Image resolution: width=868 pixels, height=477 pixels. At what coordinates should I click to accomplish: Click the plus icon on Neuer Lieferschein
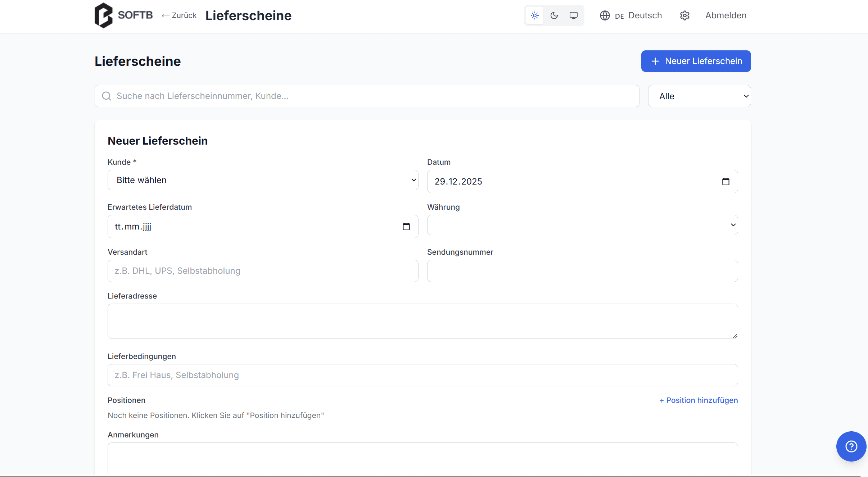tap(655, 61)
